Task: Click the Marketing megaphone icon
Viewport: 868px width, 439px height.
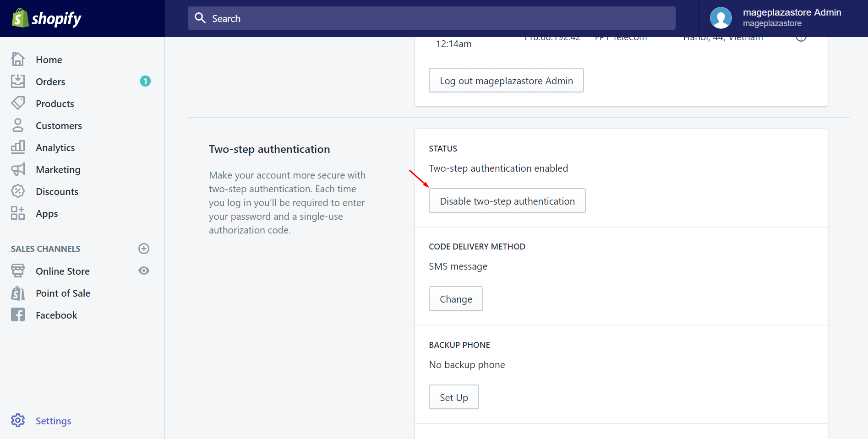Action: [18, 169]
